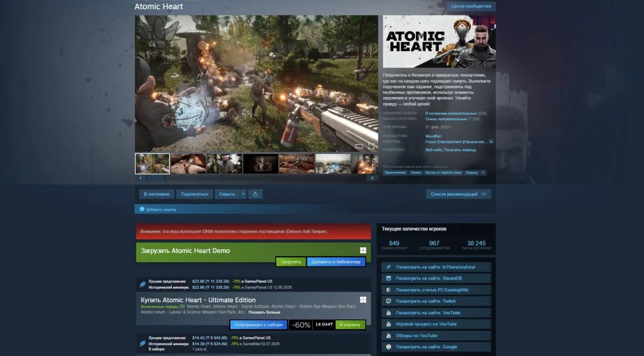
Task: Expand publisher list with the plus button
Action: point(491,142)
